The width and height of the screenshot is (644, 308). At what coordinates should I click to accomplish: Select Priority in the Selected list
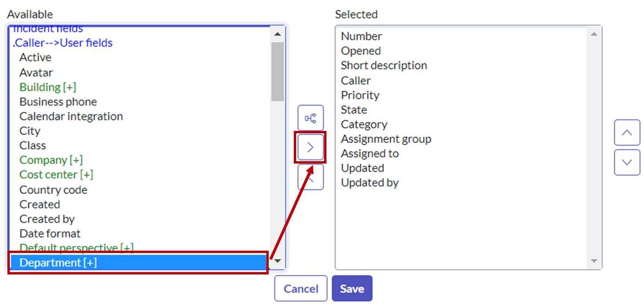click(x=360, y=95)
